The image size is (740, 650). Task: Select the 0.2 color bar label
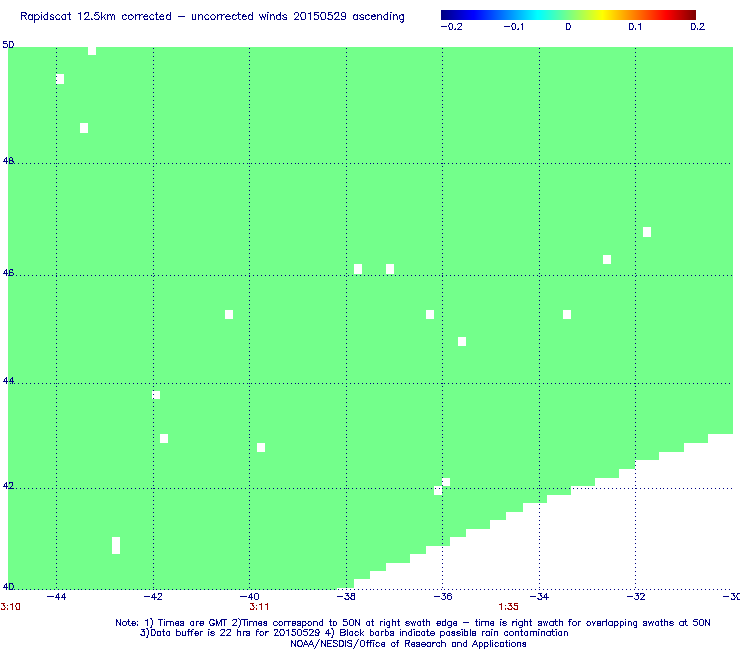[x=698, y=27]
